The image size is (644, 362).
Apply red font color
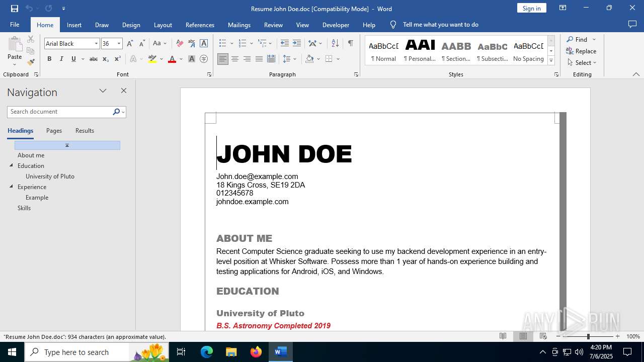click(172, 59)
